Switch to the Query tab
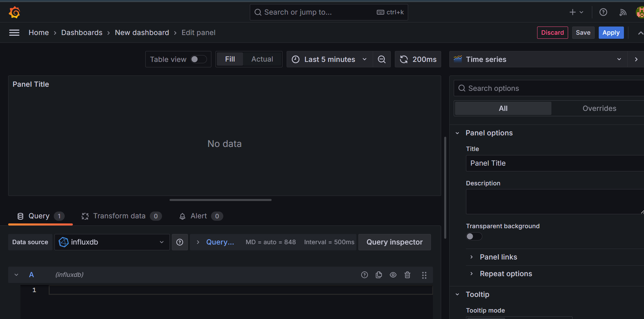 41,216
